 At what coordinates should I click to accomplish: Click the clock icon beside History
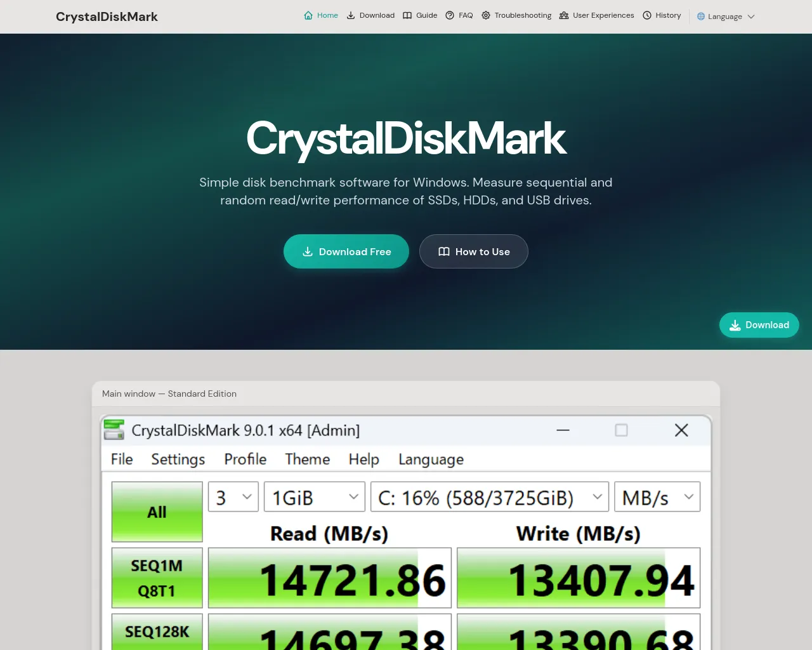point(647,16)
